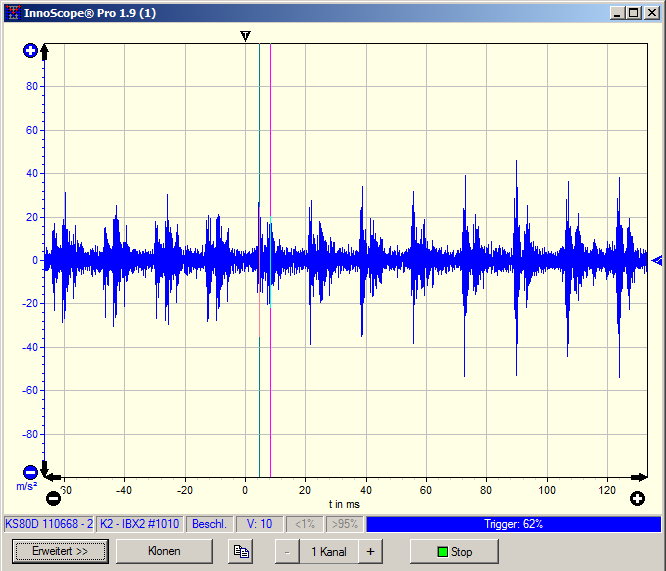Click the blue trigger level arrow at right edge
The width and height of the screenshot is (666, 571).
tap(656, 261)
